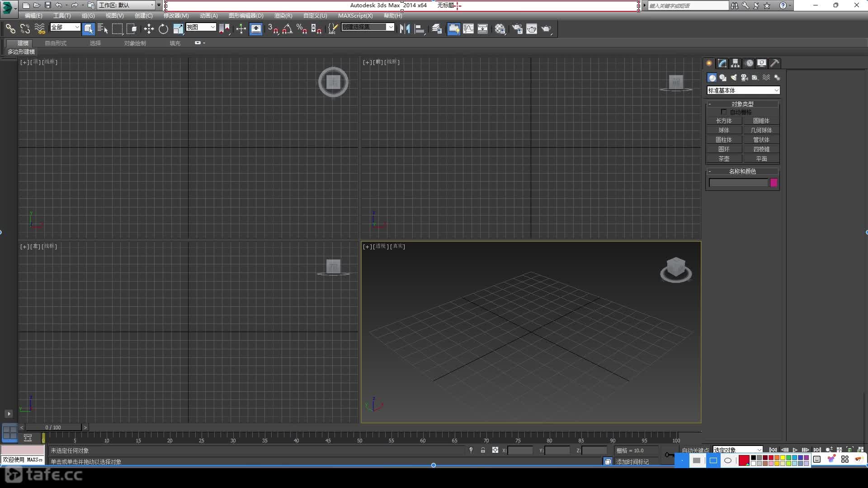This screenshot has height=488, width=868.
Task: Open the Curve Editor icon
Action: coord(468,29)
